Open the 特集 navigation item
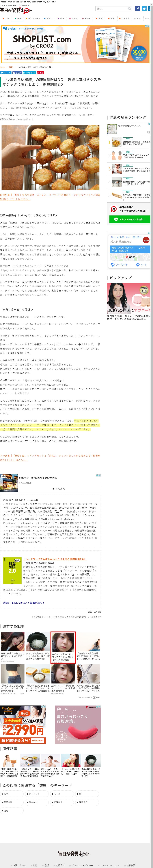The width and height of the screenshot is (153, 868). click(99, 18)
